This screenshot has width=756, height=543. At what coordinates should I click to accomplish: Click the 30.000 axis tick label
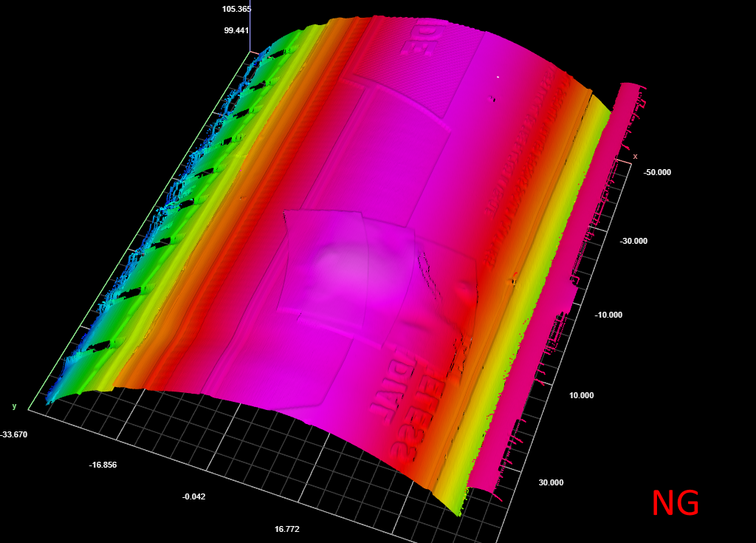(553, 482)
